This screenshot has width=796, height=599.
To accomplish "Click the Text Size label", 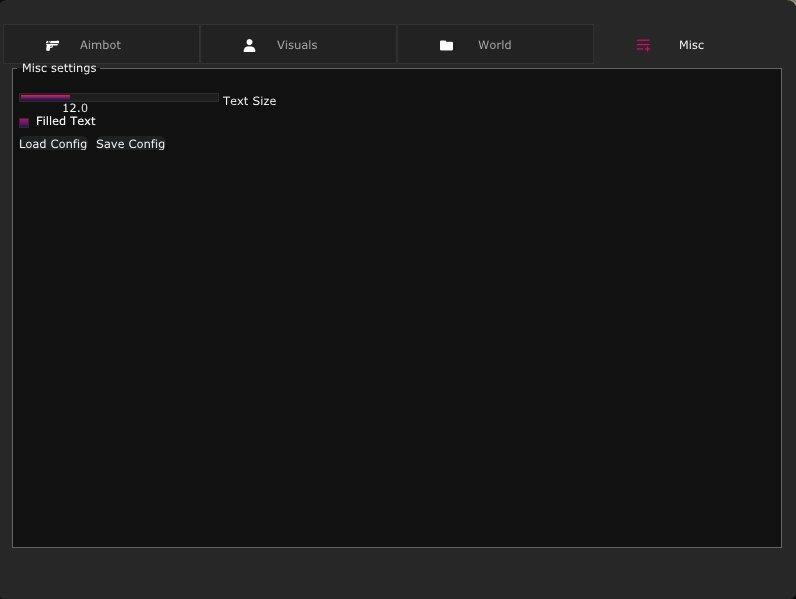I will [x=249, y=101].
